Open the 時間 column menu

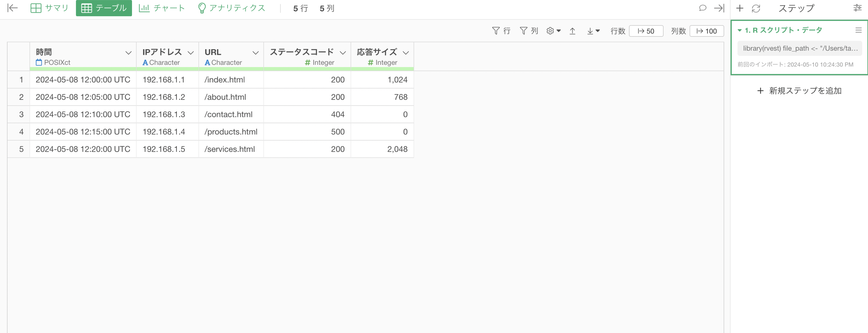click(128, 53)
